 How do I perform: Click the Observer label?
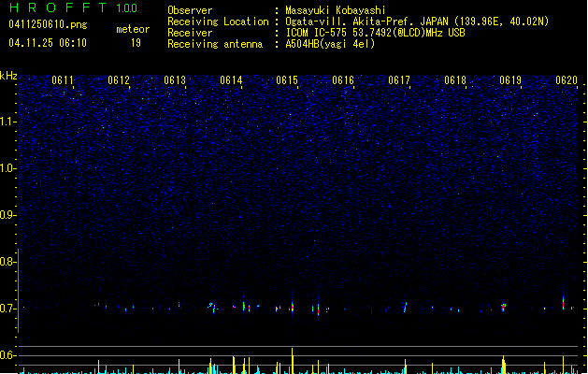pos(190,10)
